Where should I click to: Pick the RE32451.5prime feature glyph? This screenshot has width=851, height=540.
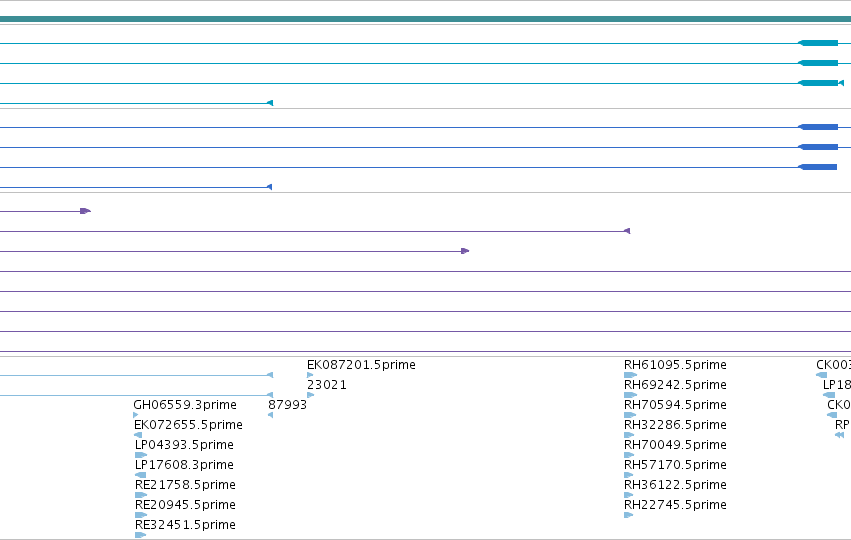coord(141,535)
